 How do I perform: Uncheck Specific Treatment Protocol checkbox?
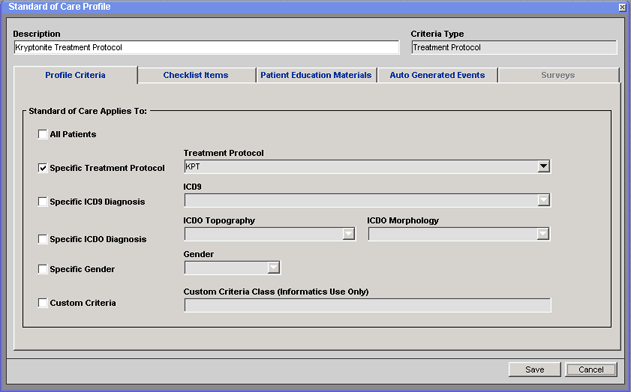coord(42,168)
